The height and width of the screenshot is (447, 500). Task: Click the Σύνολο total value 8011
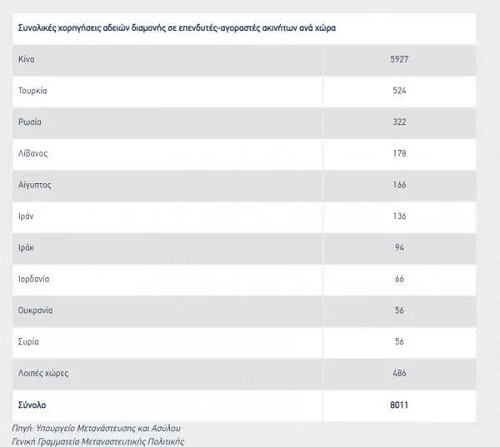coord(399,405)
